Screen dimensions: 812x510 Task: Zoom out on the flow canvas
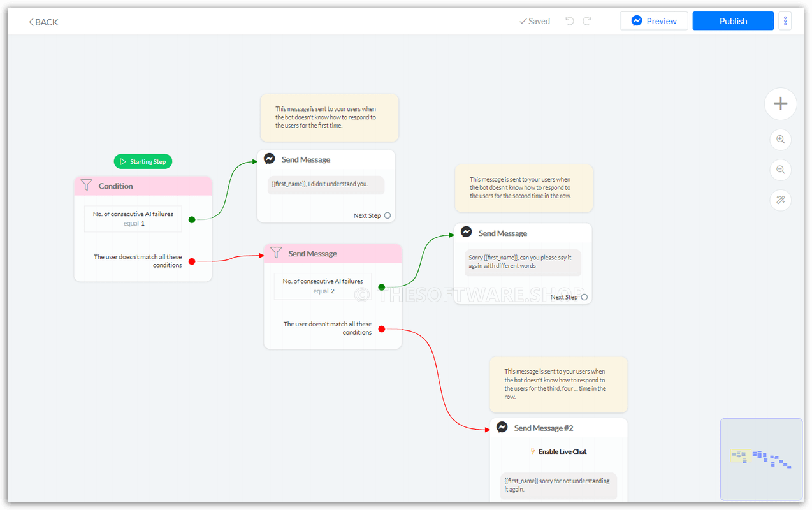[x=780, y=170]
